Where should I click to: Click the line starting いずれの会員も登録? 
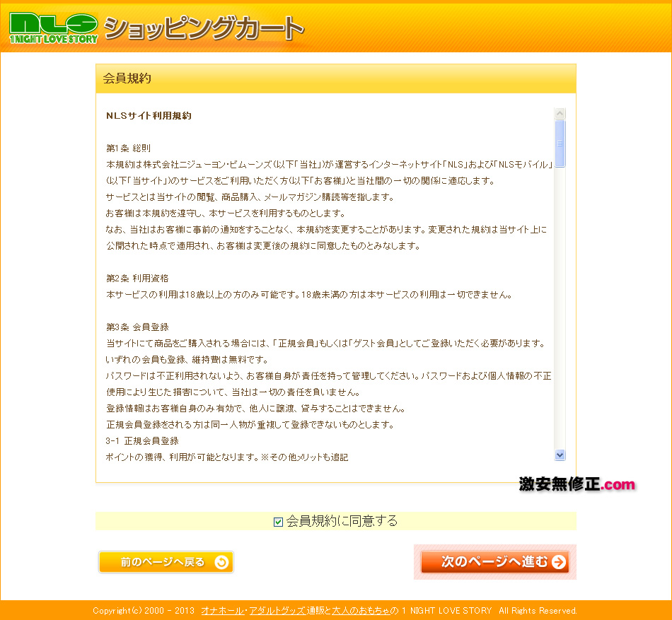pos(187,360)
